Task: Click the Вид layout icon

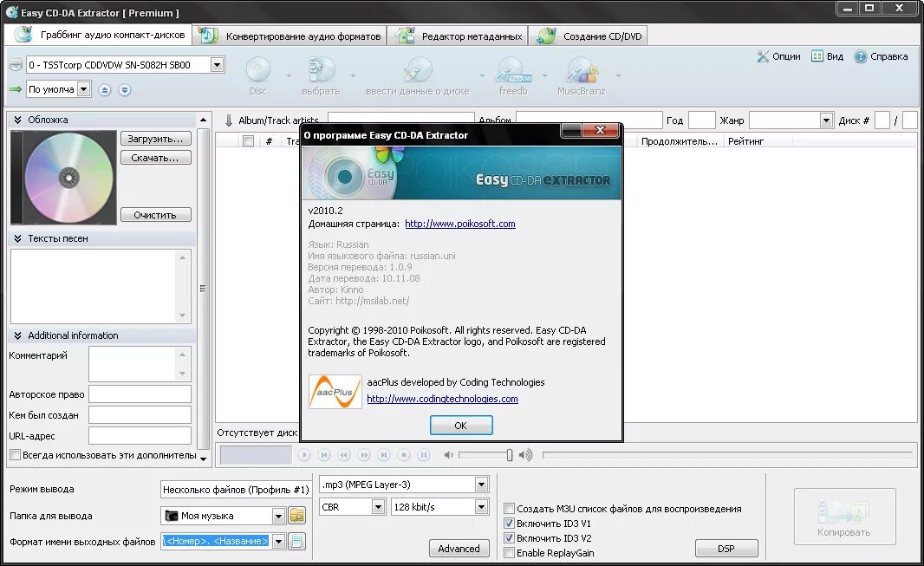Action: pos(817,56)
